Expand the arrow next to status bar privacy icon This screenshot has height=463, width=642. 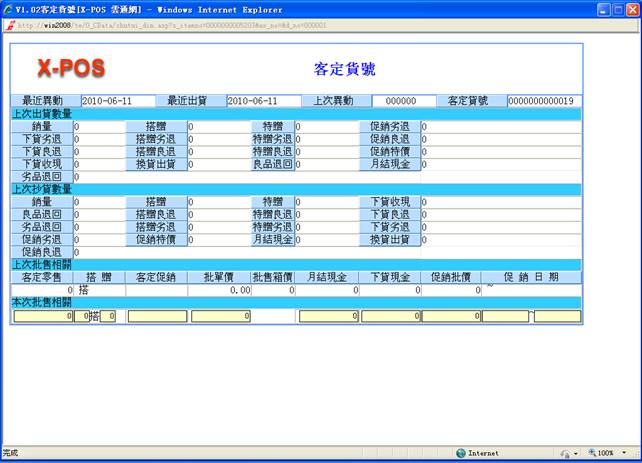point(575,453)
